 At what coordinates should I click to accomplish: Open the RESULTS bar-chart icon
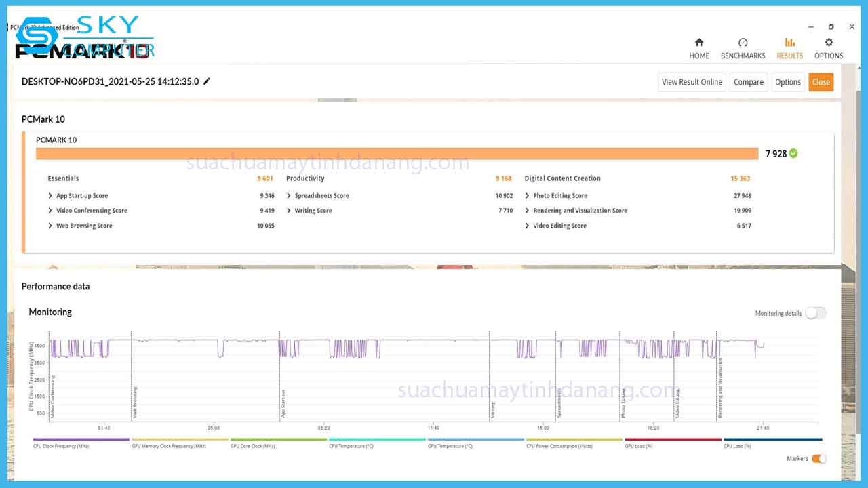[x=789, y=43]
